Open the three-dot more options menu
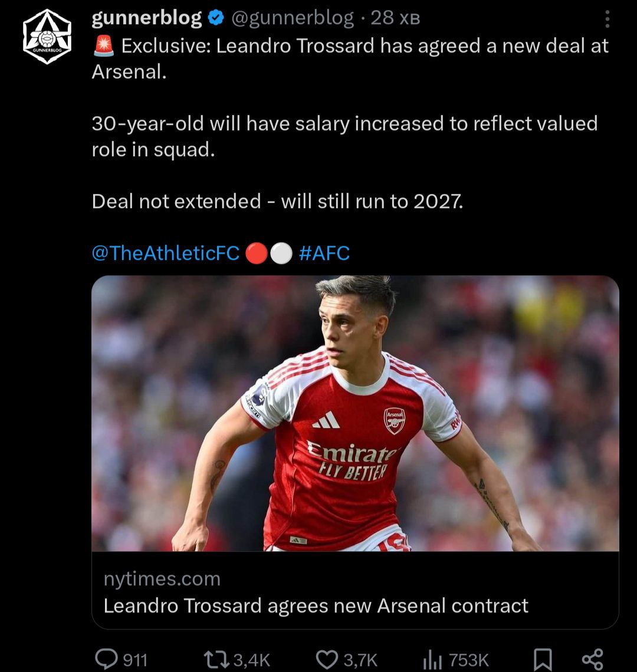 click(607, 19)
